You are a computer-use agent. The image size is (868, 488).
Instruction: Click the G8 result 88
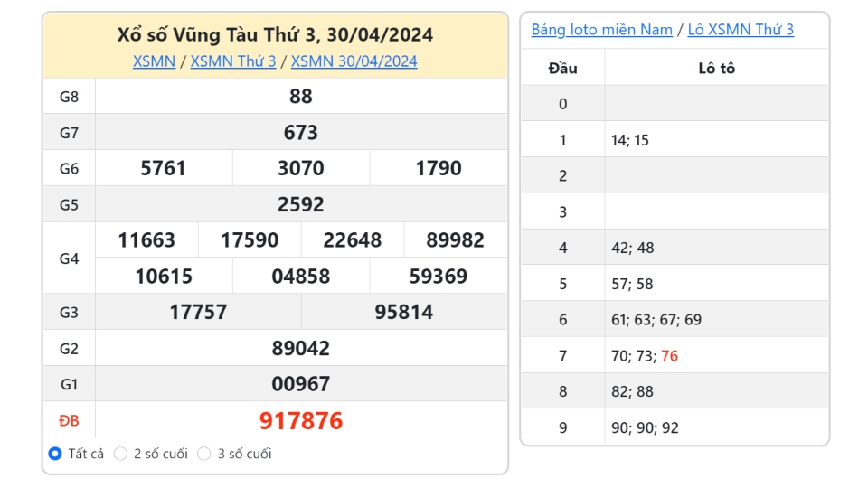click(301, 97)
